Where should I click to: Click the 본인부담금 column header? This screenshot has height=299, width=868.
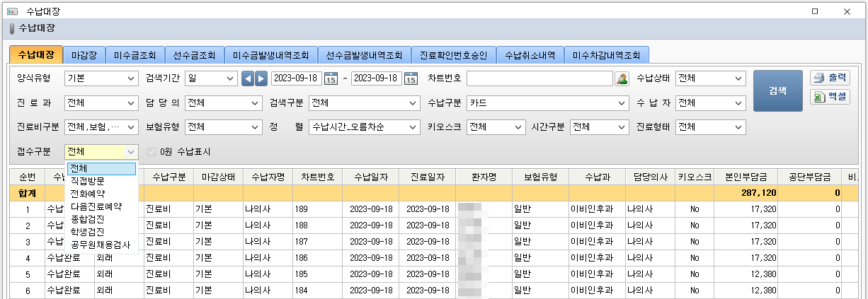[741, 177]
